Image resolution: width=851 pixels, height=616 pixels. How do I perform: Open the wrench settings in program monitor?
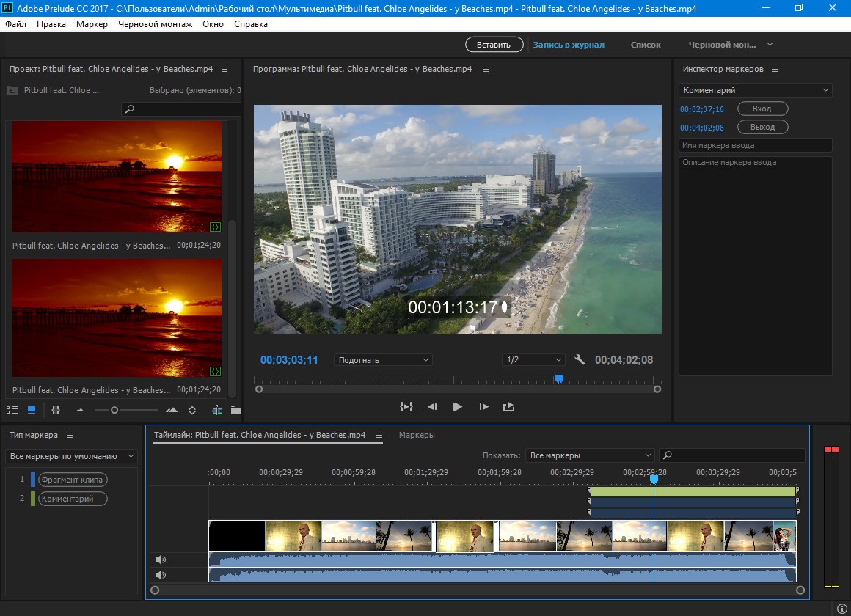pyautogui.click(x=580, y=359)
